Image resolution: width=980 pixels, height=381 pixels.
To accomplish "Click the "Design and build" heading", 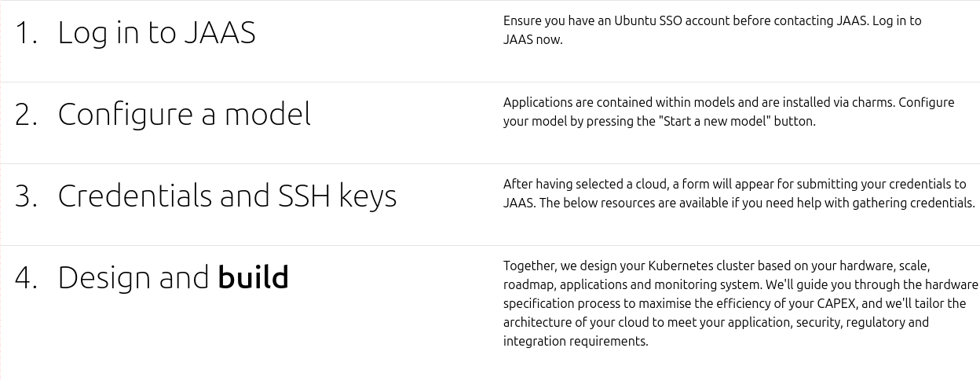I will click(173, 277).
